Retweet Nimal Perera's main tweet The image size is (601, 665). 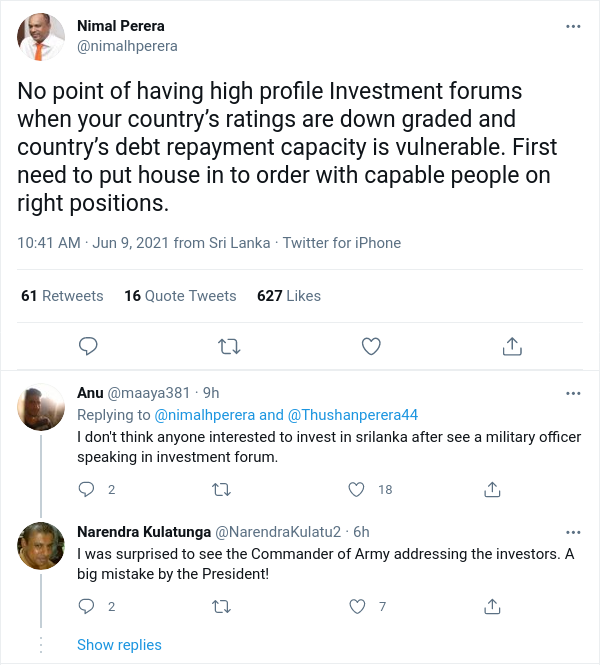[x=229, y=346]
